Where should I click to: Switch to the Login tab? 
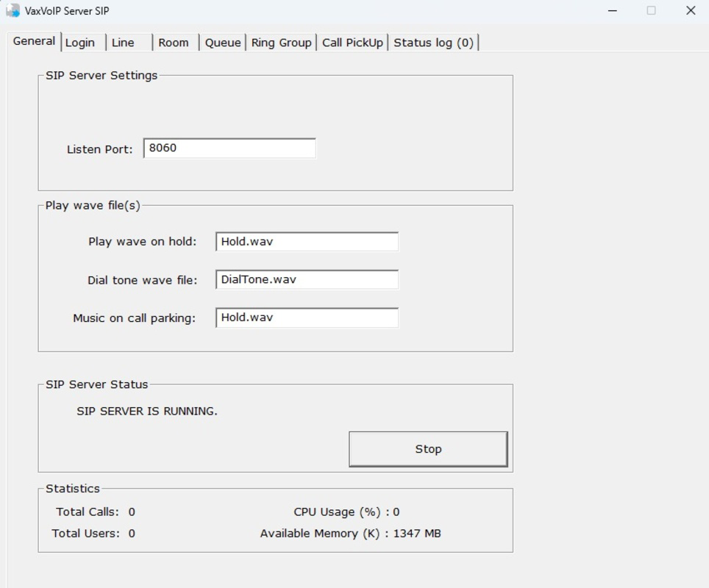pyautogui.click(x=81, y=43)
